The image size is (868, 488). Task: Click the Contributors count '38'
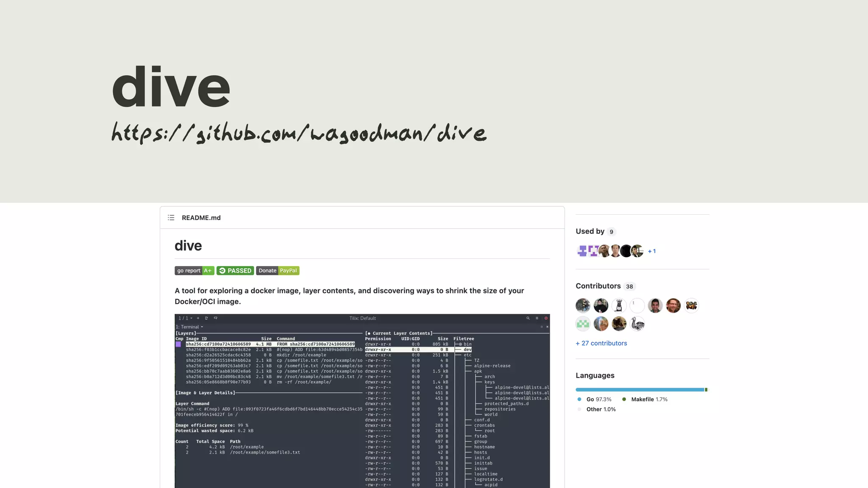pos(629,286)
